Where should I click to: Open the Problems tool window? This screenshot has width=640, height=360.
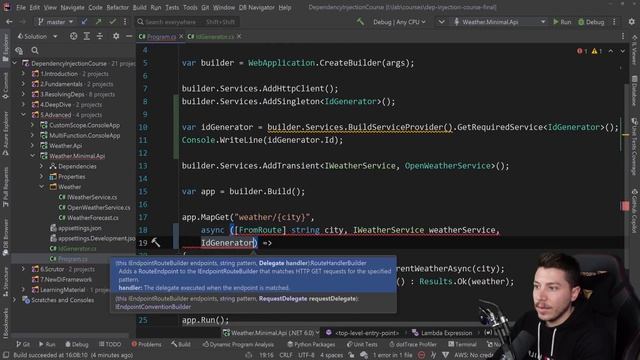[146, 344]
